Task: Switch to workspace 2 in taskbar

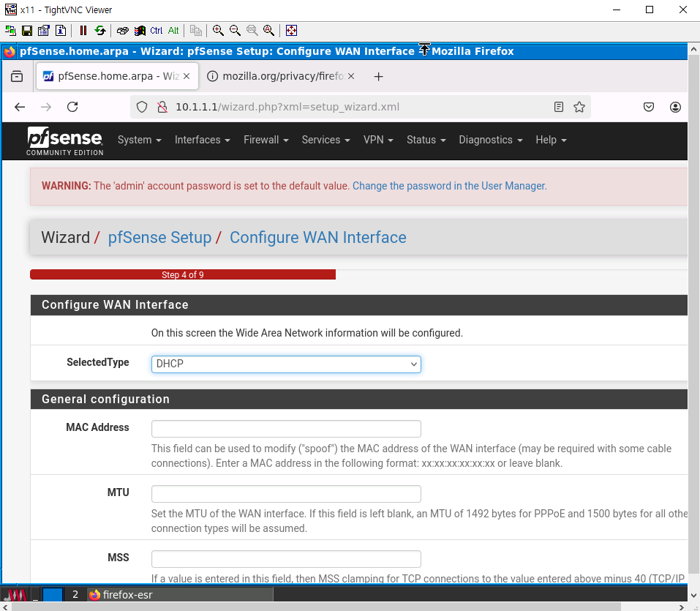Action: click(75, 595)
